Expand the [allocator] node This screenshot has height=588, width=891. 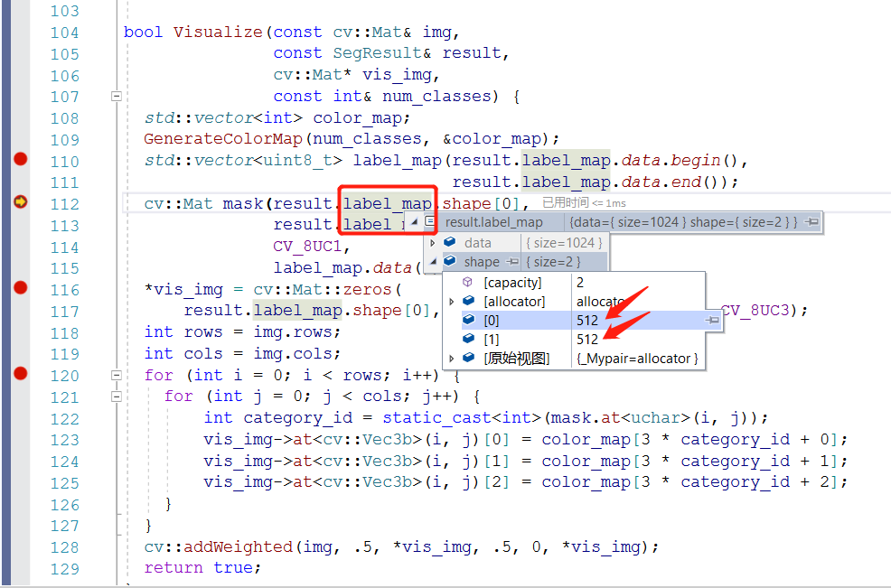452,302
